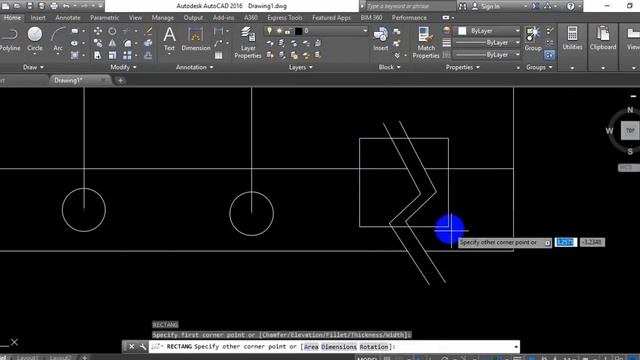This screenshot has height=360, width=640.
Task: Click the Group tool icon
Action: click(533, 39)
